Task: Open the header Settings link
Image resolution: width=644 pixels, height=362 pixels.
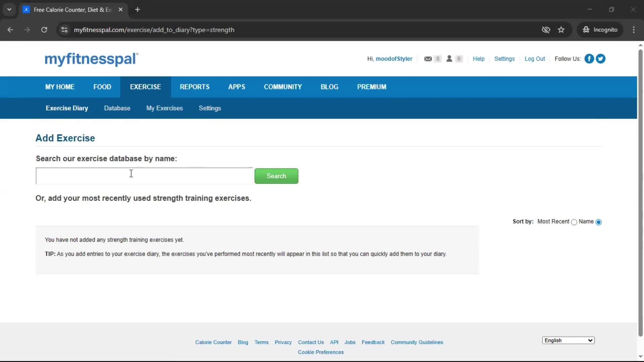Action: (x=504, y=59)
